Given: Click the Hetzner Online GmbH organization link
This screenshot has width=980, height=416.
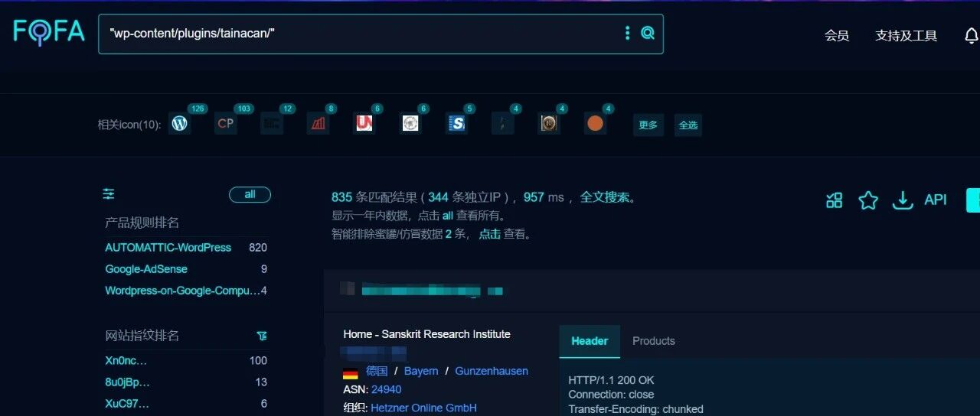Looking at the screenshot, I should click(424, 408).
